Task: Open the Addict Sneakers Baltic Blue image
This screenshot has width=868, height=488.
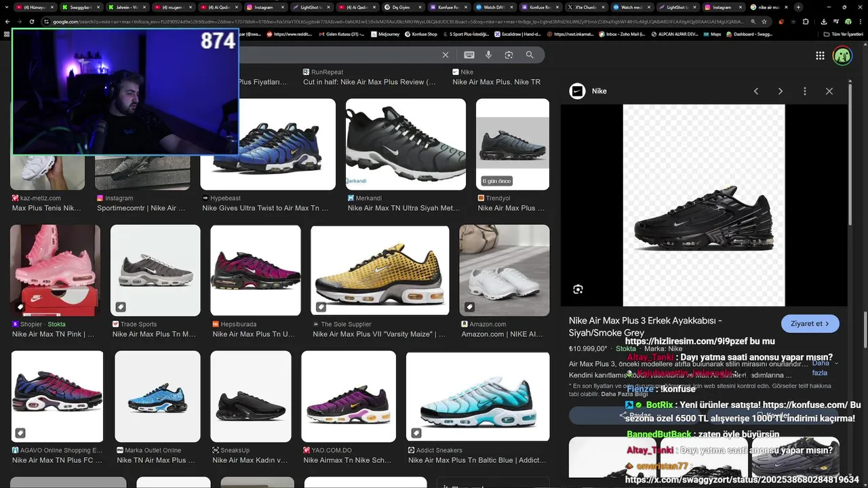Action: point(477,396)
